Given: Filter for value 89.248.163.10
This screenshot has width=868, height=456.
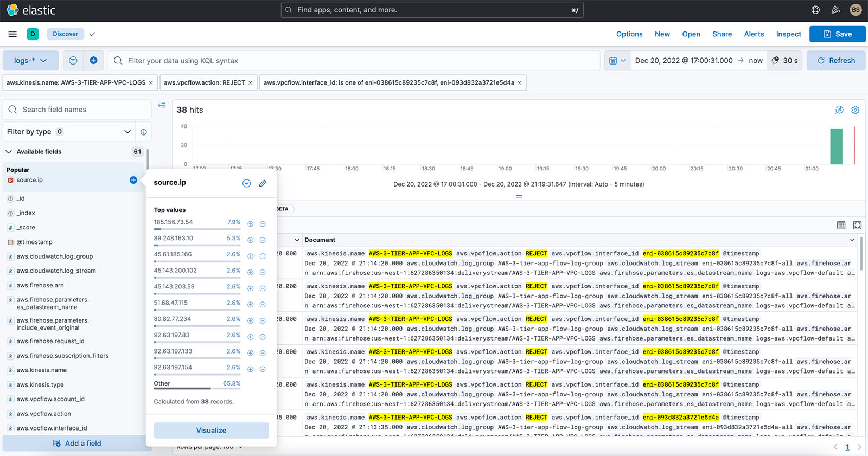Looking at the screenshot, I should [x=251, y=240].
